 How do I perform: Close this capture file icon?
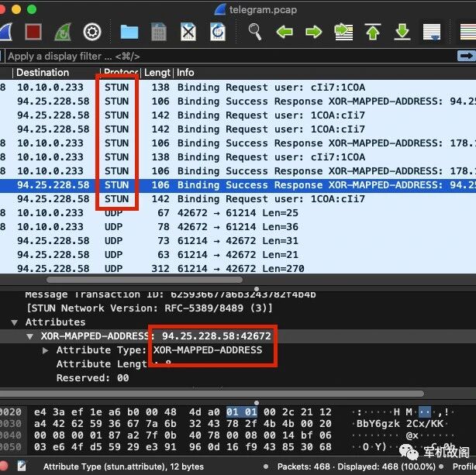(x=188, y=32)
